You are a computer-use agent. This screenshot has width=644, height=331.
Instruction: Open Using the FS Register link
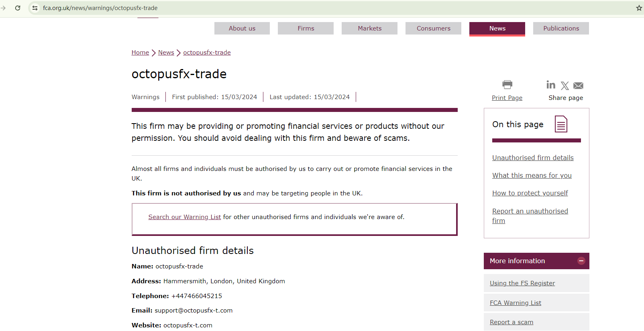click(x=522, y=283)
